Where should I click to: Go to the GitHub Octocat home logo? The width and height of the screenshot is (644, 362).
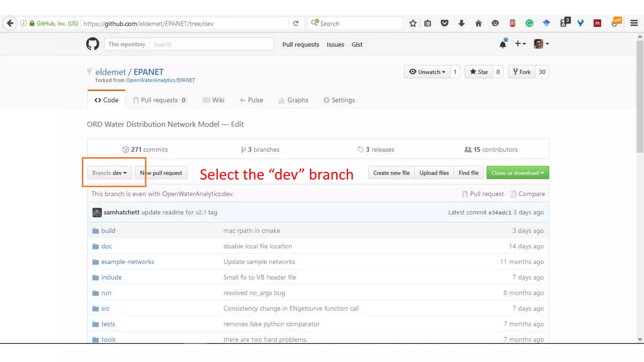point(92,44)
